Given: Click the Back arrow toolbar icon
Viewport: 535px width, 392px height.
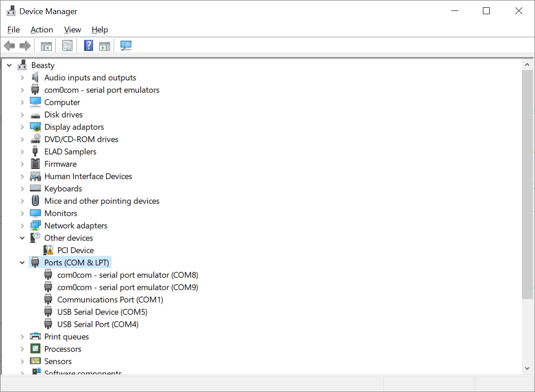Looking at the screenshot, I should 9,46.
